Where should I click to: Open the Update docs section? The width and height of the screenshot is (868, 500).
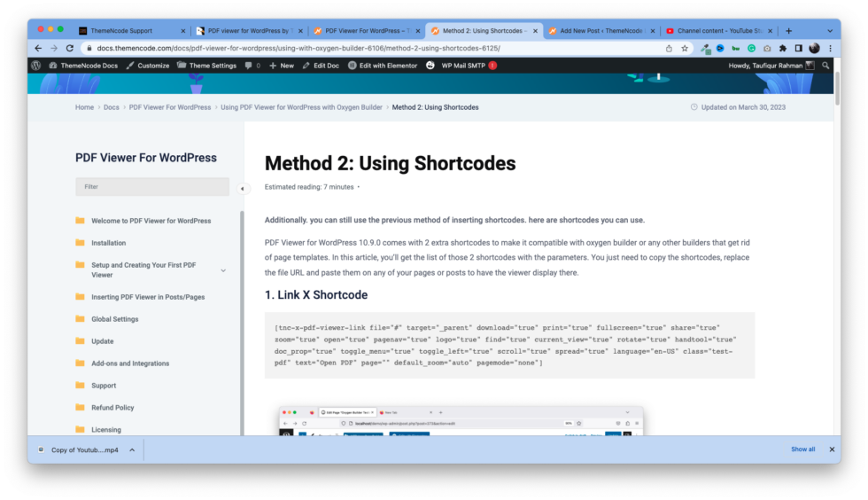coord(103,341)
